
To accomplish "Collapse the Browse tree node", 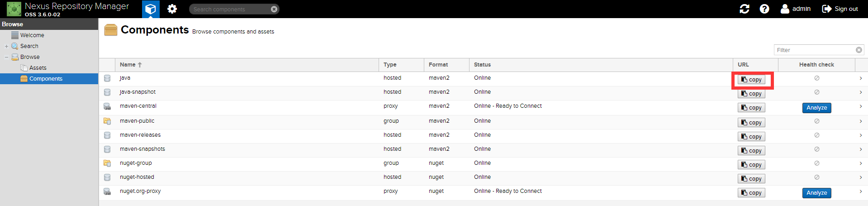I will [6, 57].
